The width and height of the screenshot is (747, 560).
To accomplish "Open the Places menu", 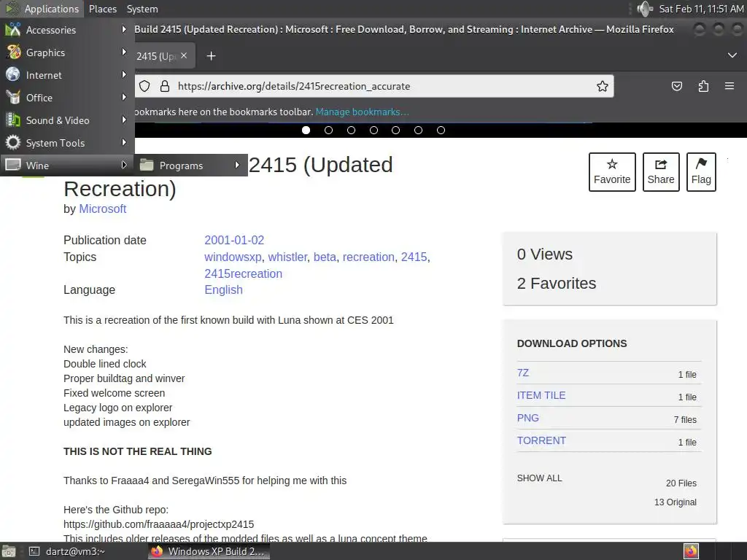I will click(x=102, y=9).
